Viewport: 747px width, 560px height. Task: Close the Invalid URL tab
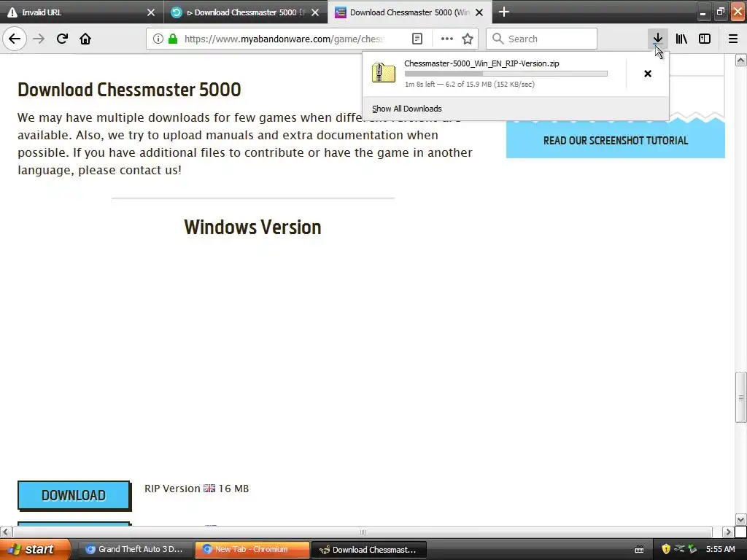[x=150, y=12]
